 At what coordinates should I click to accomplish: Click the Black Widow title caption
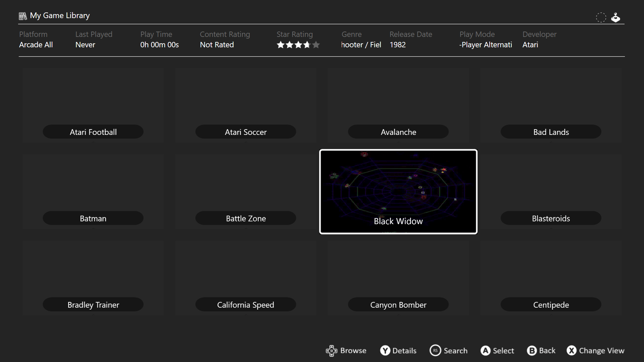pyautogui.click(x=398, y=221)
